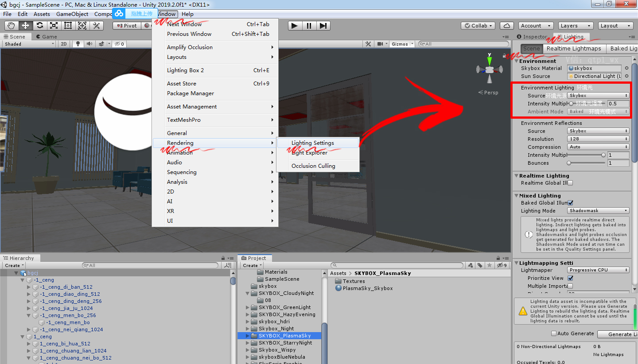Open Lightmapper Progressive CPU dropdown
The width and height of the screenshot is (638, 364).
[x=598, y=270]
